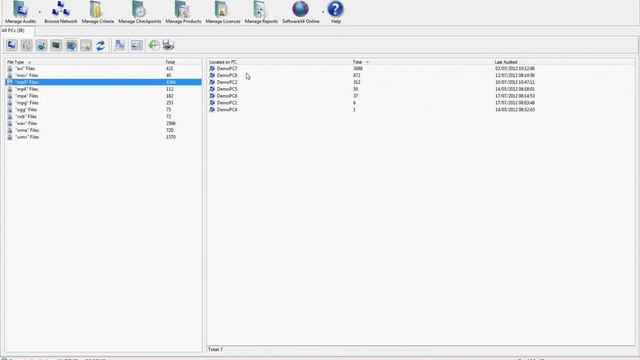Open Manage Checkpoints

140,12
